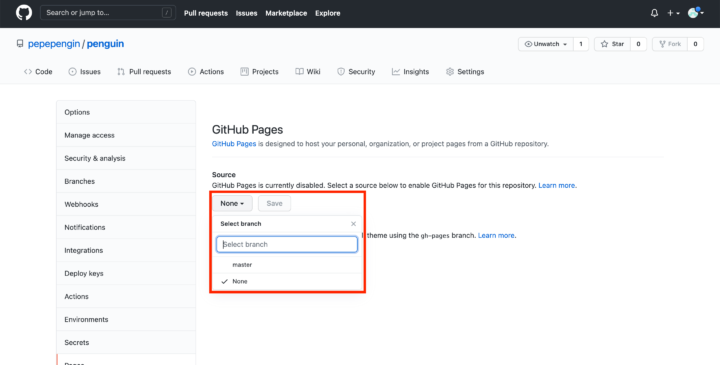Screen dimensions: 720x365
Task: Close the Select branch popup
Action: pos(353,224)
